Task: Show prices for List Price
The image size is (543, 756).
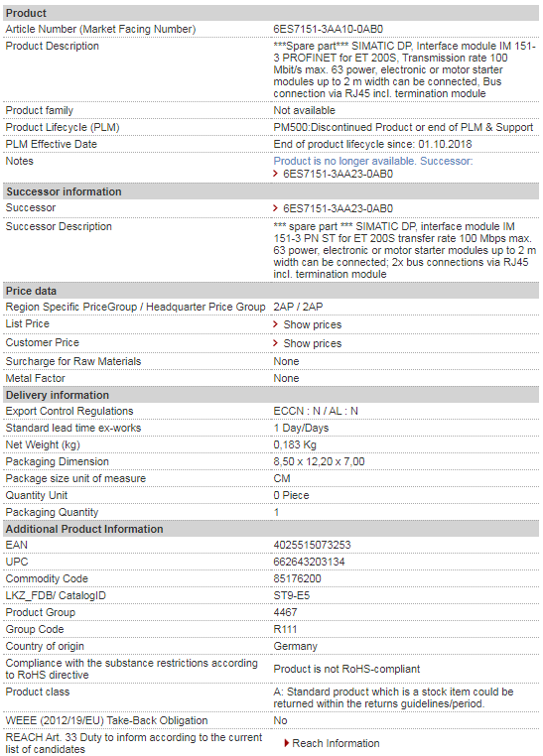Action: coord(313,325)
